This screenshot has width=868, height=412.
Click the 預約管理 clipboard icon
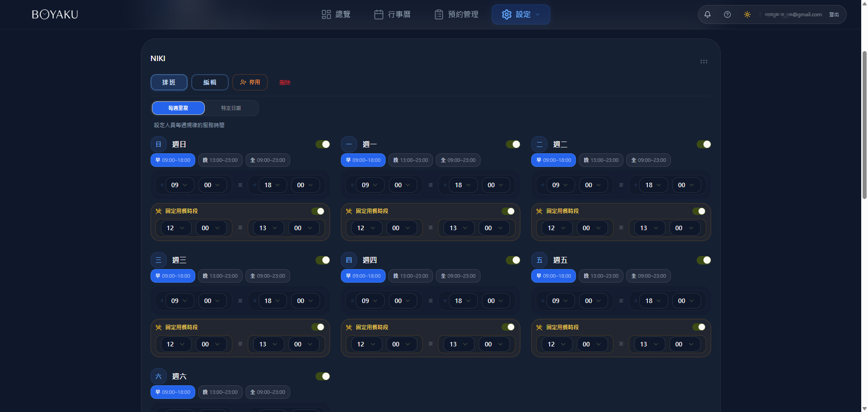click(439, 14)
